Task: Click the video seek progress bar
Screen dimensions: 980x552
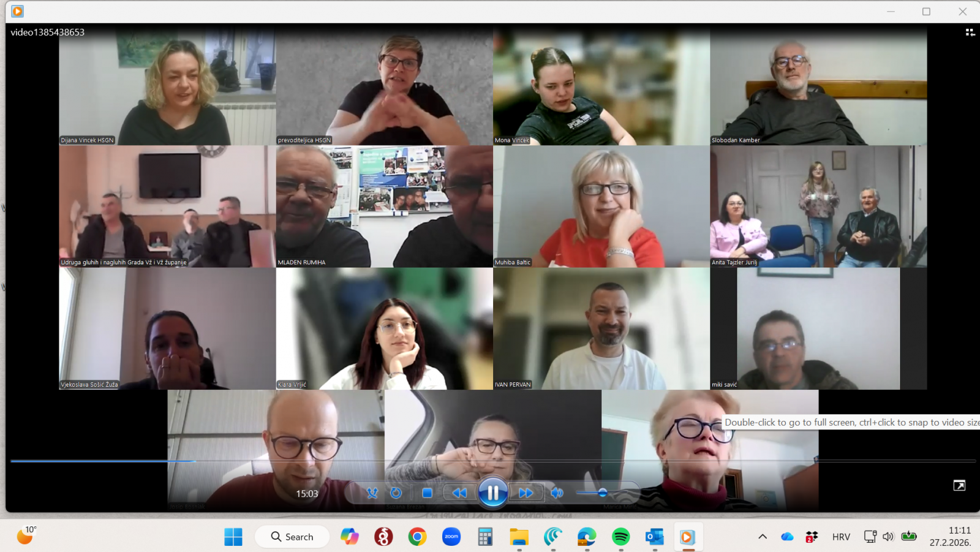Action: click(x=490, y=461)
